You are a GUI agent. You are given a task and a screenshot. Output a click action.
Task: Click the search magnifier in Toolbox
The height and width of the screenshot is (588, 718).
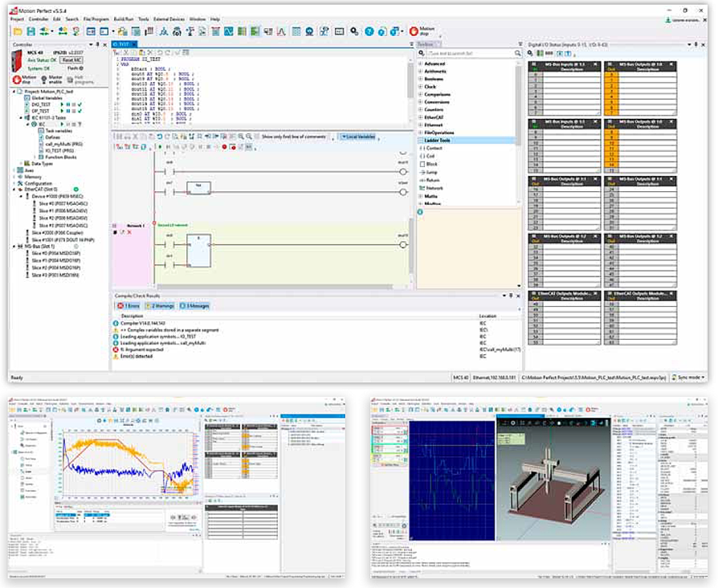click(x=518, y=51)
